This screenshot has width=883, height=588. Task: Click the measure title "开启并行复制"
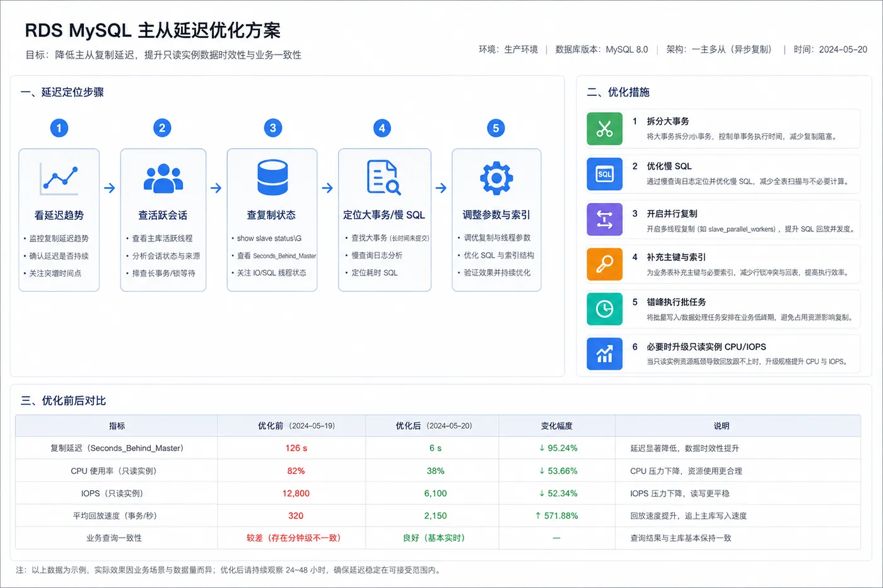(x=672, y=214)
